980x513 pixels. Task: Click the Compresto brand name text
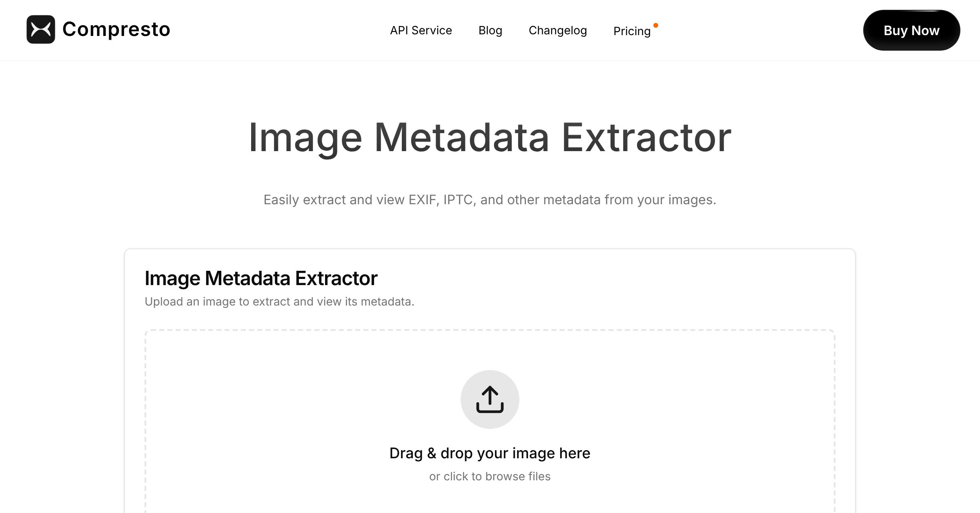116,29
